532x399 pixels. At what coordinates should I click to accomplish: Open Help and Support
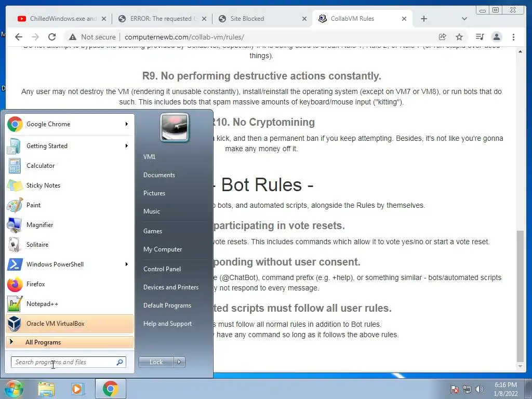click(168, 324)
